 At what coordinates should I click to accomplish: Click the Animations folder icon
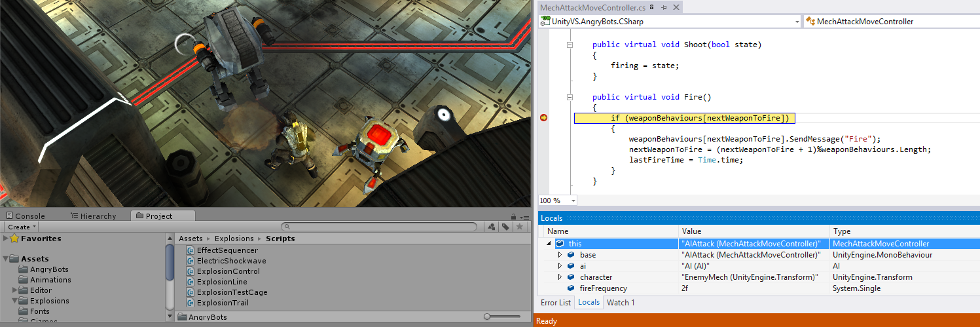click(x=24, y=280)
